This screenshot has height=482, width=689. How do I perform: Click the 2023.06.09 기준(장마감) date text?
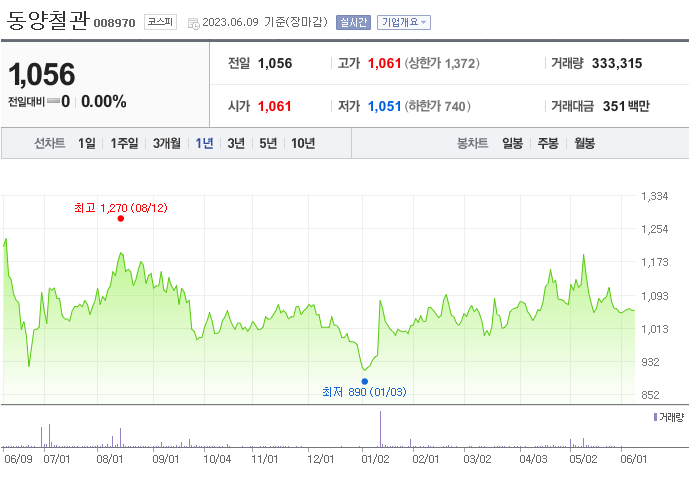[265, 22]
